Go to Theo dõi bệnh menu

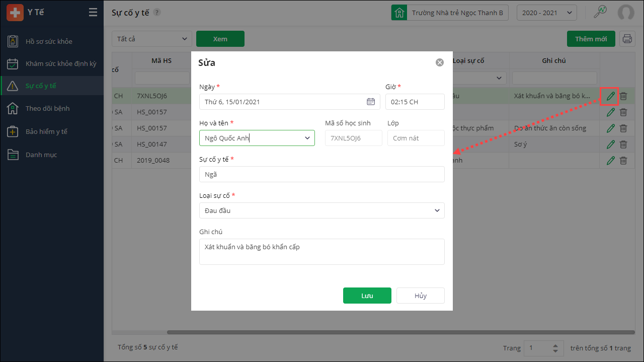(x=48, y=108)
